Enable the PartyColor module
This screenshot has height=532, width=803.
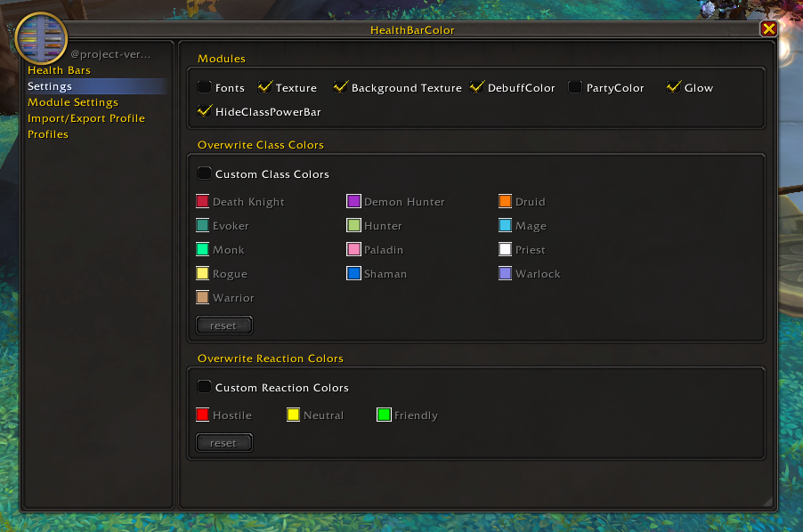tap(575, 87)
